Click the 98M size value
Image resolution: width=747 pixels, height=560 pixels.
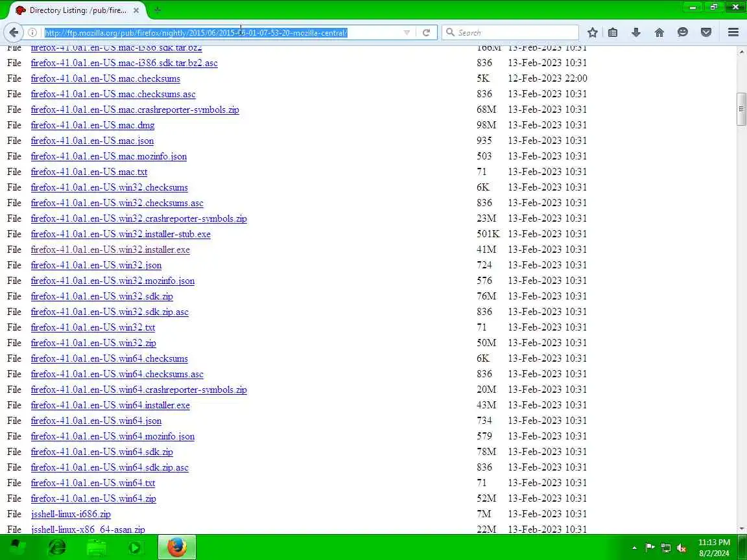[x=486, y=124]
